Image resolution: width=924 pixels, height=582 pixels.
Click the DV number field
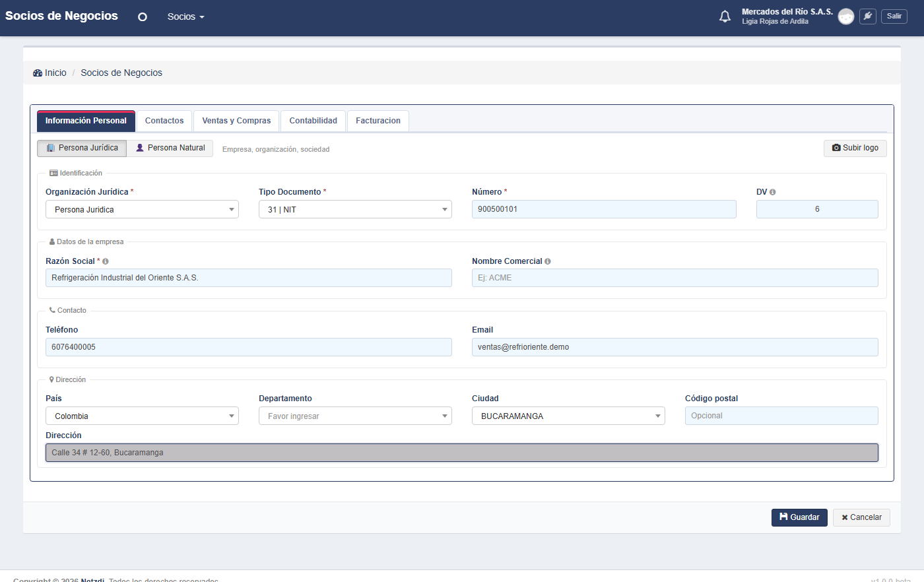pos(817,209)
